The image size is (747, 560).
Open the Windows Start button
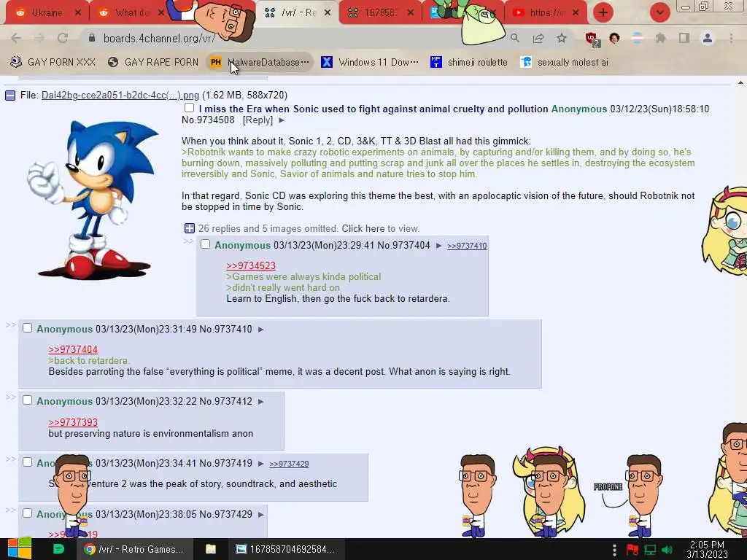pyautogui.click(x=19, y=548)
